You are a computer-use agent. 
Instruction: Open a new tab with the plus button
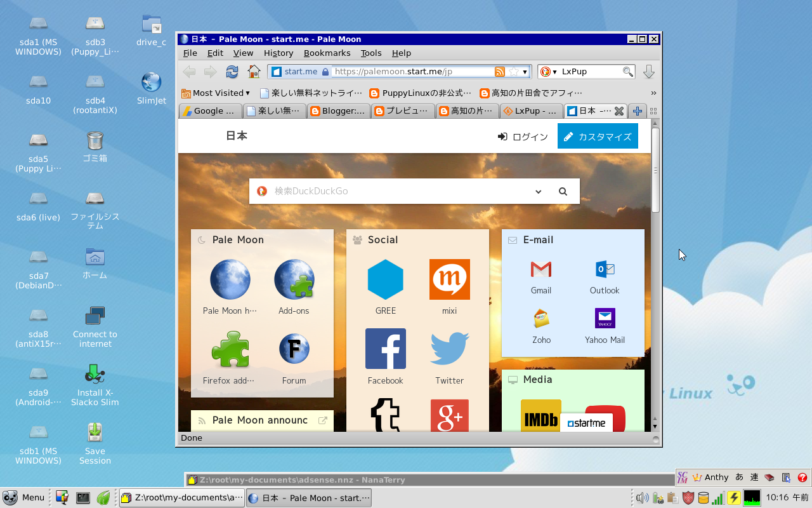coord(638,111)
